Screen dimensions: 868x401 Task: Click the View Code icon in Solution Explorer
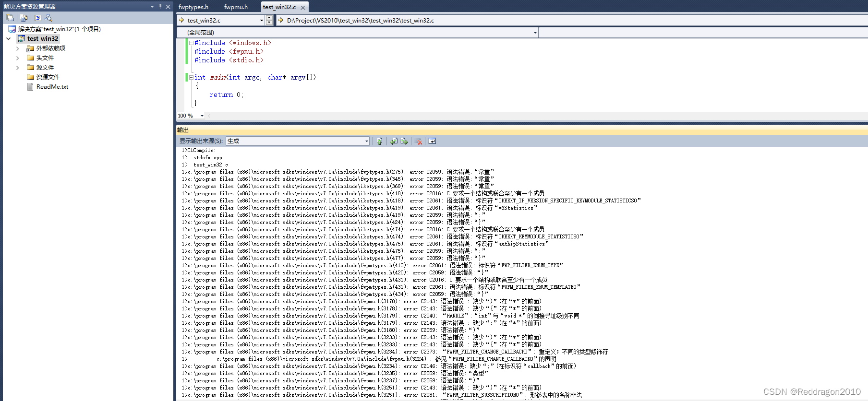[38, 18]
